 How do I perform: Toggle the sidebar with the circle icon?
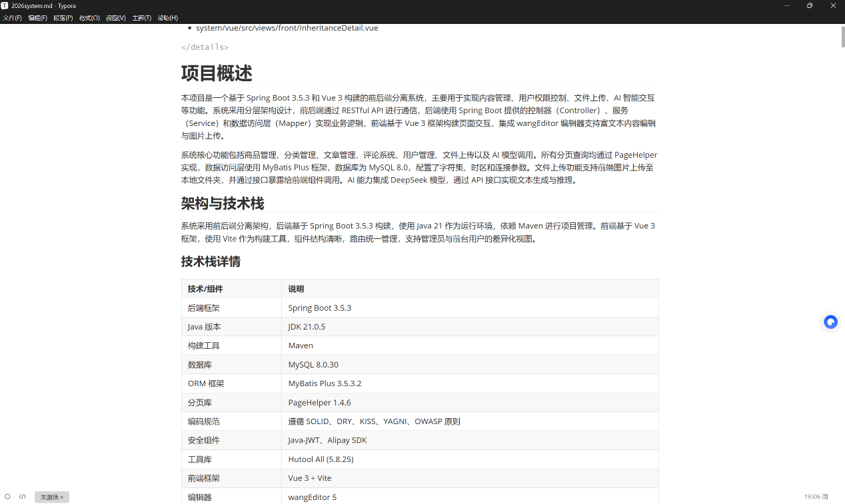pos(7,497)
